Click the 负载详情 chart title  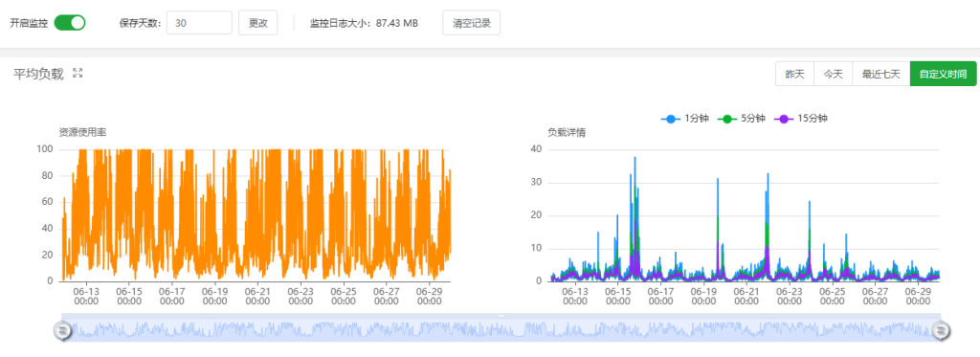click(567, 132)
